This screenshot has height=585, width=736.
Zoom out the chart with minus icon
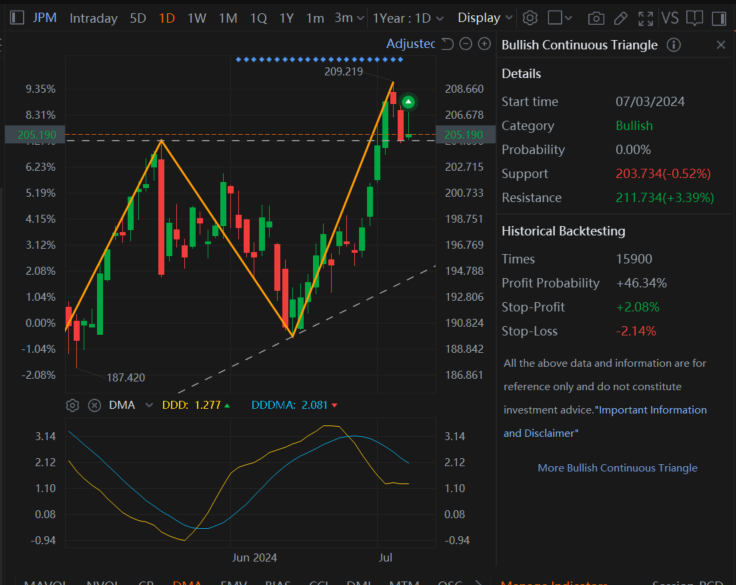tap(466, 44)
